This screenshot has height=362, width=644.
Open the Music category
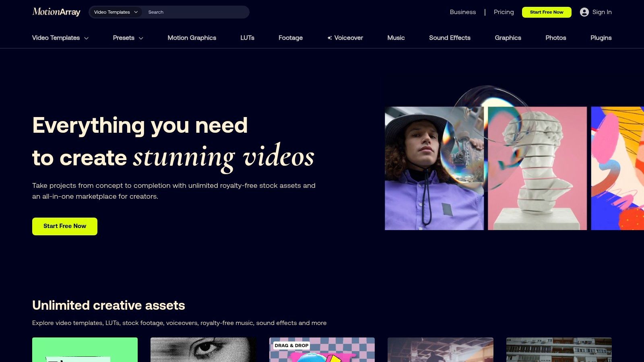click(396, 38)
